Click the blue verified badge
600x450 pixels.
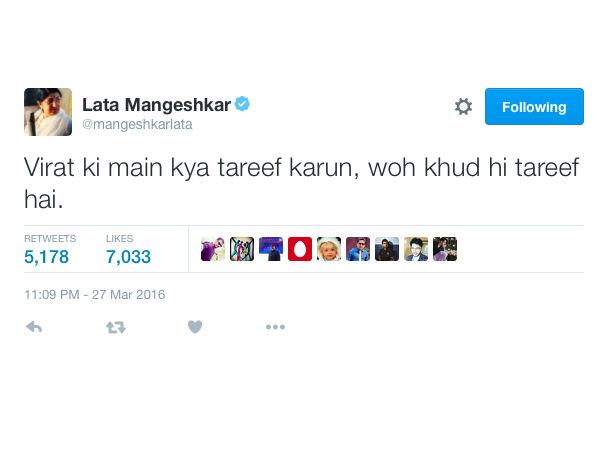[242, 104]
